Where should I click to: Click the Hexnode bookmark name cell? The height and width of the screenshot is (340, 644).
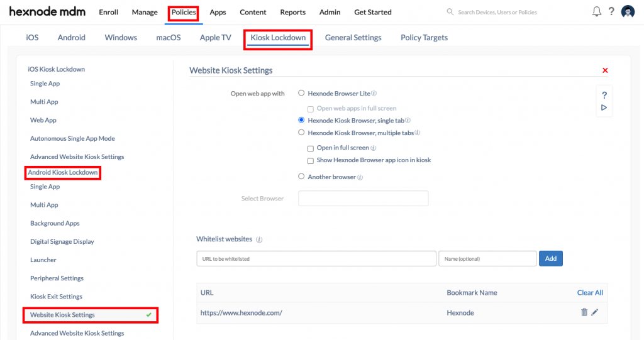460,312
